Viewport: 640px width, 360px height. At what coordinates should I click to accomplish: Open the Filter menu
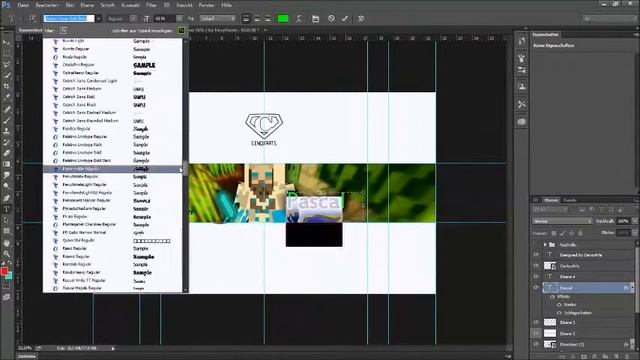coord(151,5)
